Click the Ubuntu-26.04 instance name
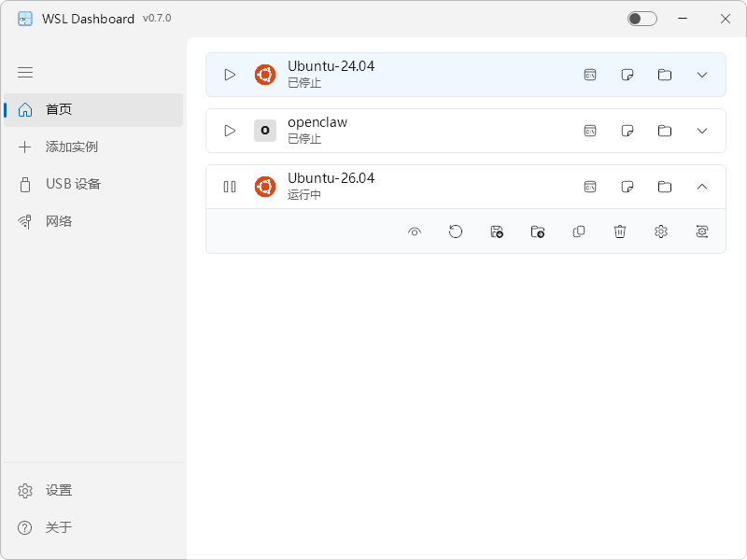747x560 pixels. [331, 178]
